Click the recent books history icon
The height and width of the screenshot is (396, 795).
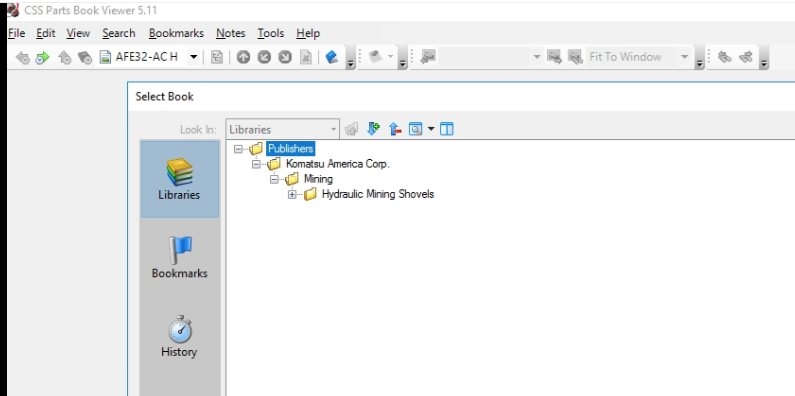pos(85,58)
